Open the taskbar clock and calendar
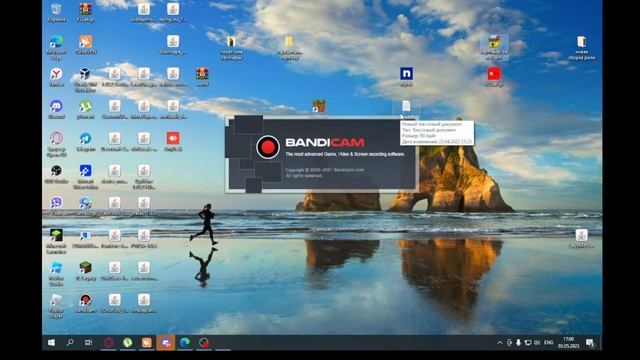 569,342
